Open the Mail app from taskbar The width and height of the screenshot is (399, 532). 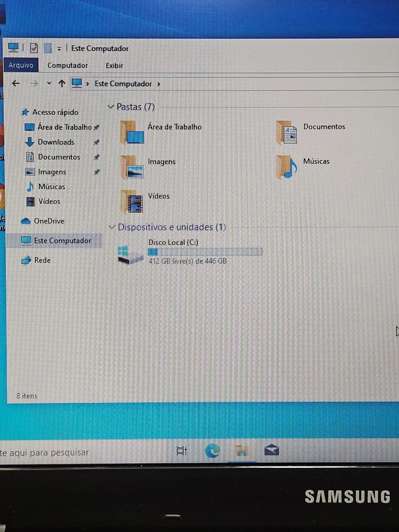tap(271, 451)
